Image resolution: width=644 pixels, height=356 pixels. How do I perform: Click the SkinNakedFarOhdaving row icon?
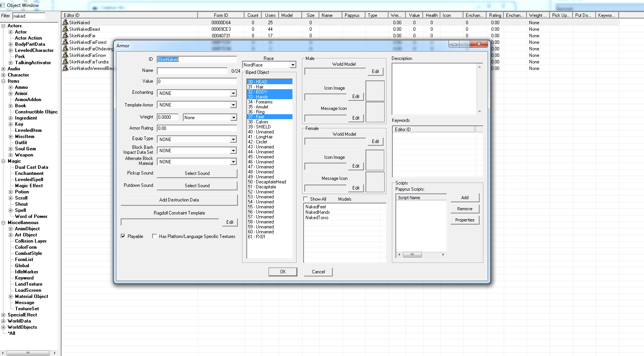(x=65, y=48)
